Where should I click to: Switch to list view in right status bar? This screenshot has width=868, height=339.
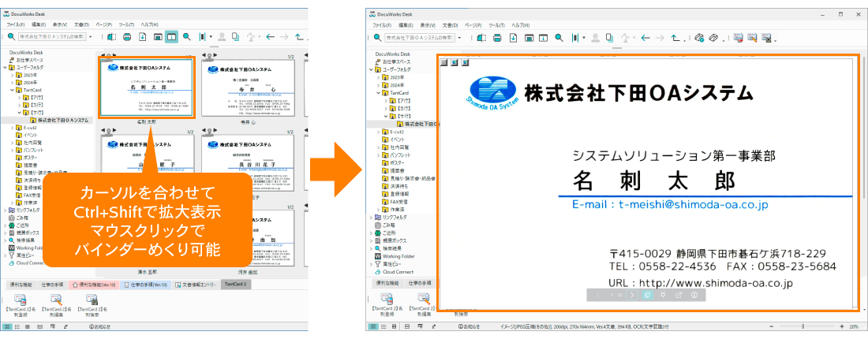pyautogui.click(x=383, y=326)
